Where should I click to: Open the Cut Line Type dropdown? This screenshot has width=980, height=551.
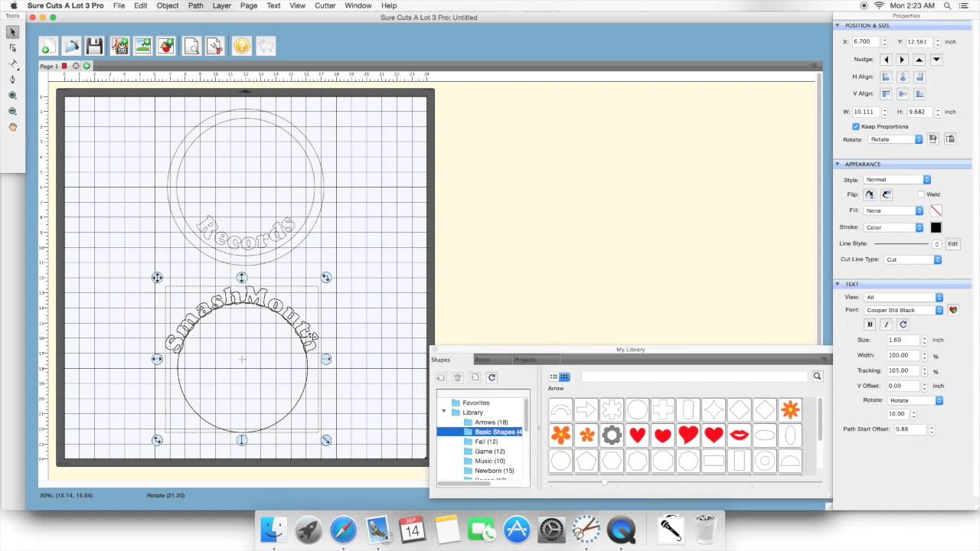tap(913, 259)
